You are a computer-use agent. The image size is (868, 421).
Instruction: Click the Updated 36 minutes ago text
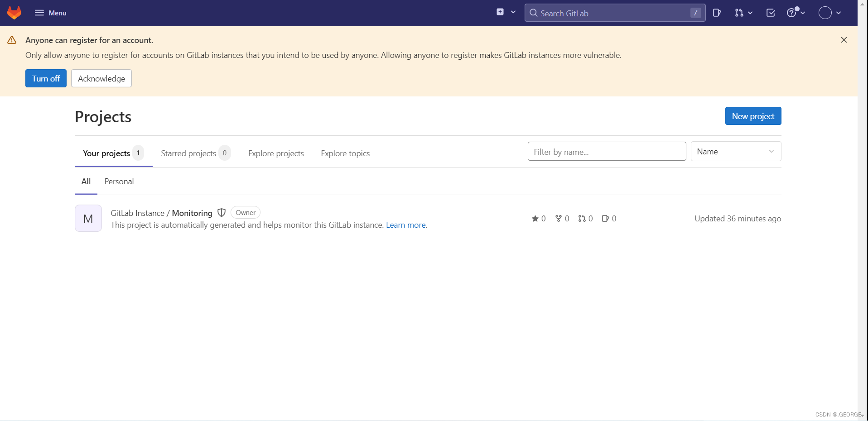tap(738, 218)
